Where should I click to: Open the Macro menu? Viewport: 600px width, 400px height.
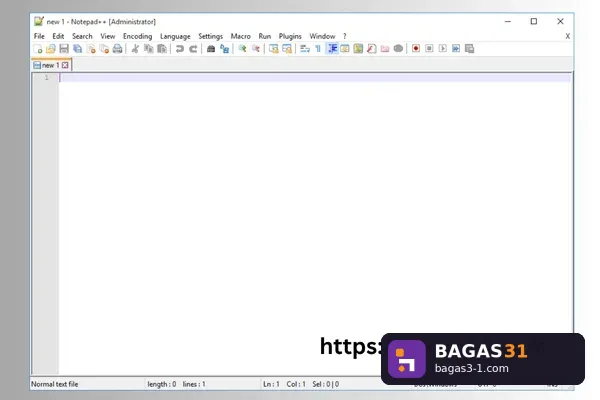(x=240, y=36)
